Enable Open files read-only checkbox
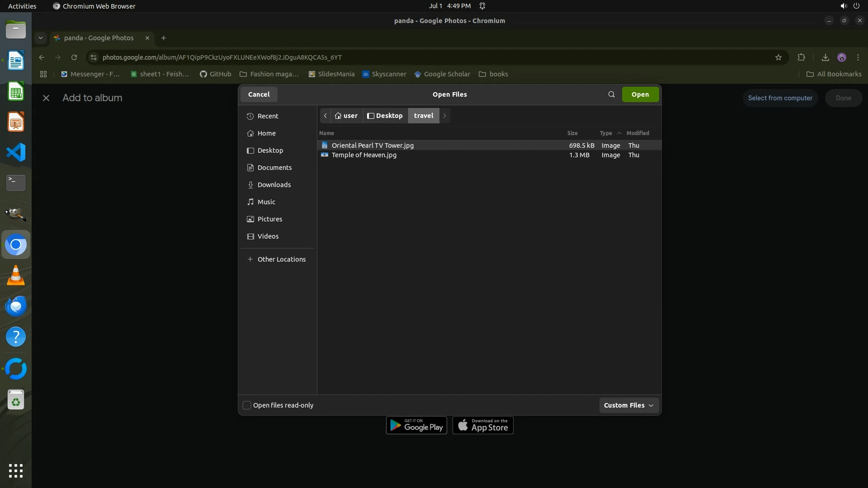This screenshot has width=868, height=488. (247, 405)
